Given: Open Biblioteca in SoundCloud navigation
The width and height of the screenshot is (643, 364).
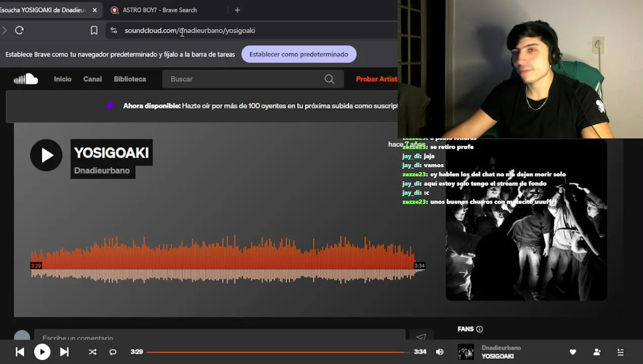Looking at the screenshot, I should [x=130, y=79].
